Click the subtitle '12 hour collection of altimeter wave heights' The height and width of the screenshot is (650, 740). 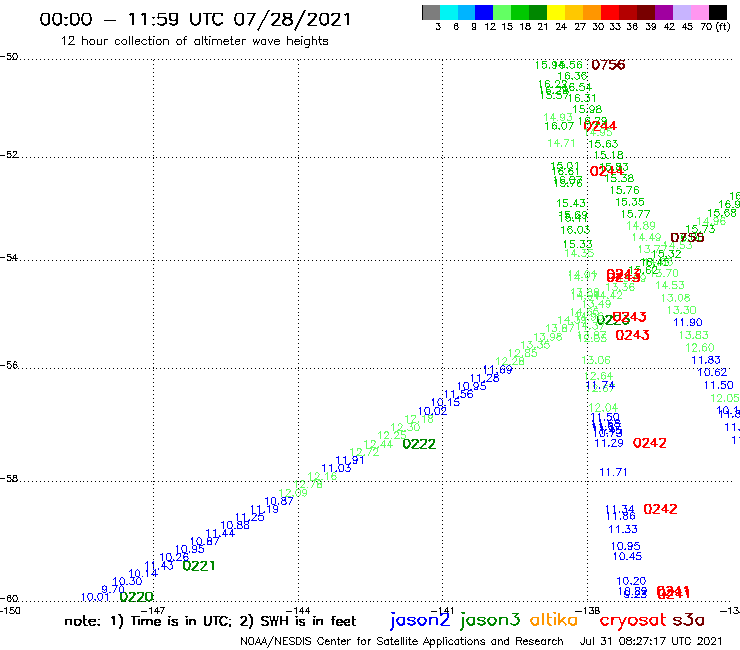click(x=194, y=41)
